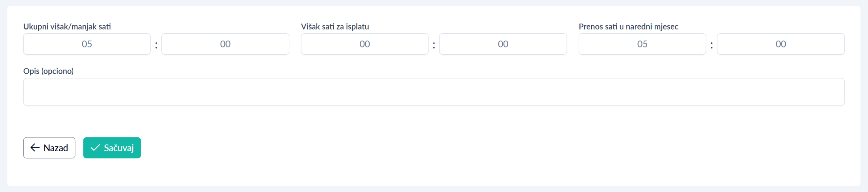Focus minutes field under Ukupni višak/manjak sati
This screenshot has width=868, height=192.
click(x=225, y=44)
